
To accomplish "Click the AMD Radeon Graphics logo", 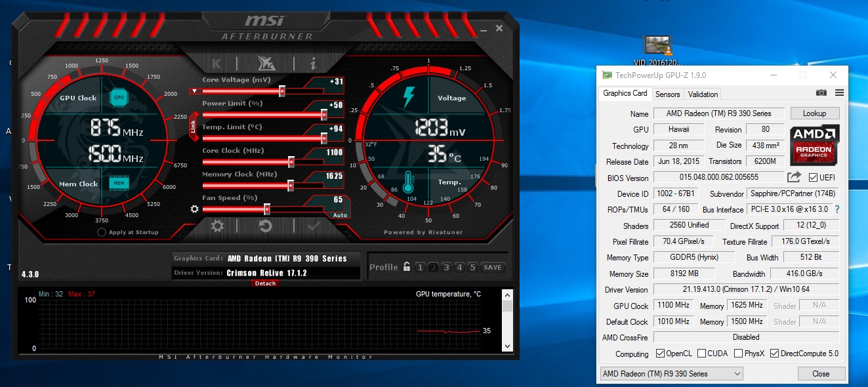I will click(814, 145).
